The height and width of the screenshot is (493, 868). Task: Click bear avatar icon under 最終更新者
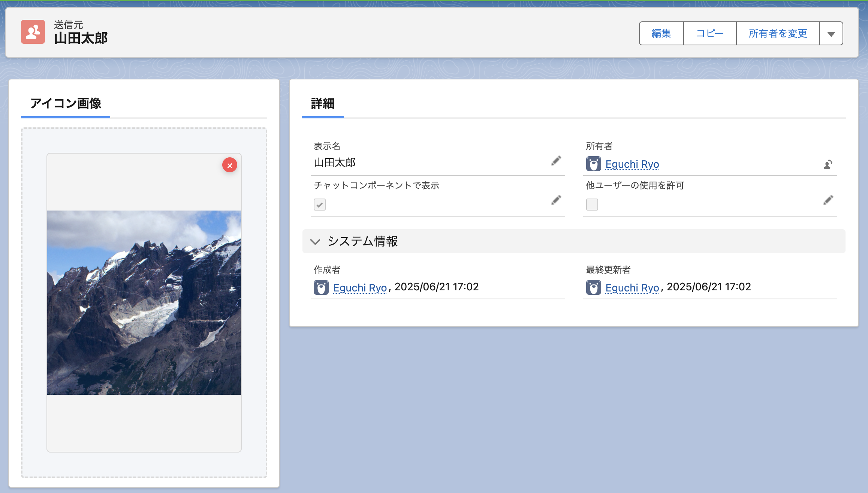click(593, 288)
